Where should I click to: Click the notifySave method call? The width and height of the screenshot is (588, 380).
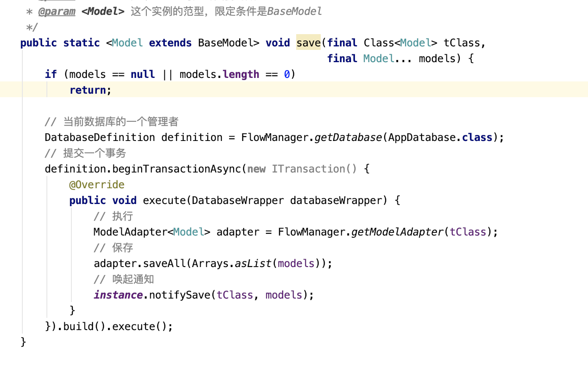pos(180,295)
